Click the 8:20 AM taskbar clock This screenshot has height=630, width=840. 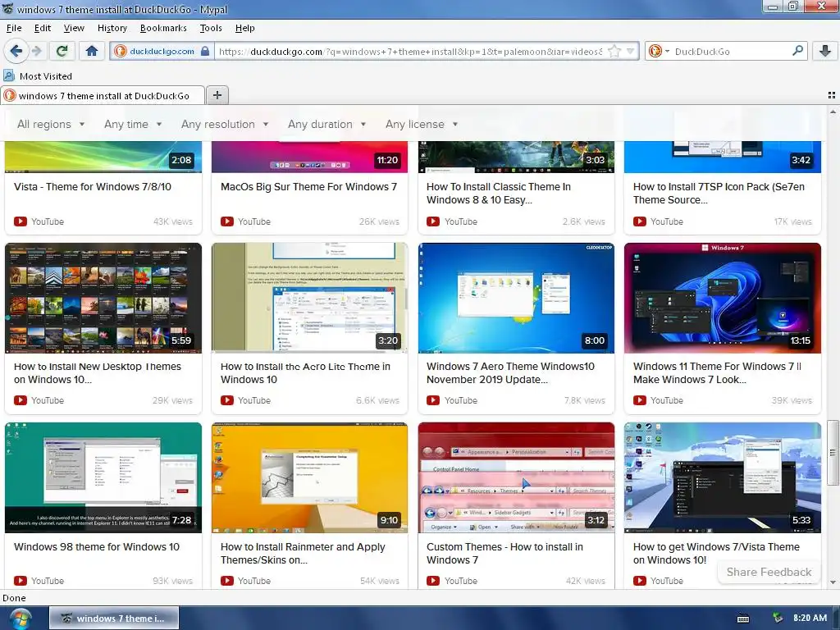click(x=810, y=618)
